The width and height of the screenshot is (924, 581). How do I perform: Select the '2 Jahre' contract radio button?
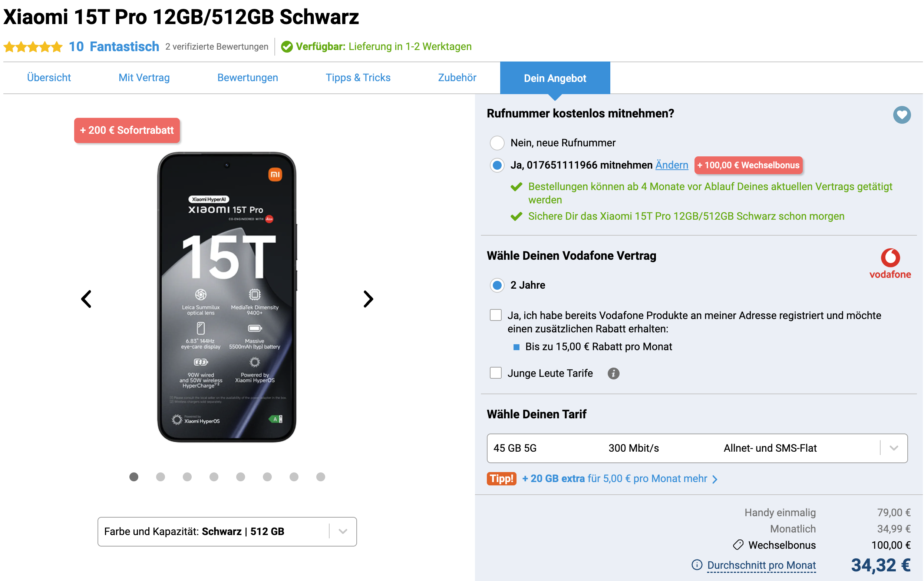coord(497,285)
